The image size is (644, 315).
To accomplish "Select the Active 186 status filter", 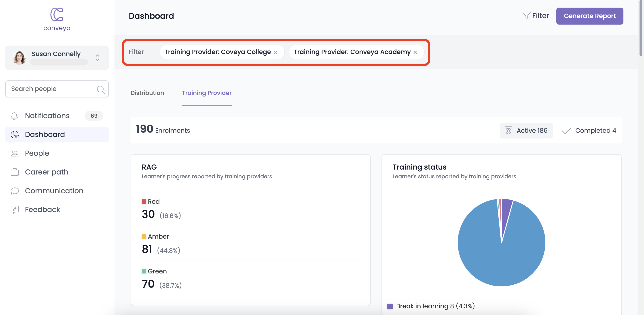I will coord(526,131).
